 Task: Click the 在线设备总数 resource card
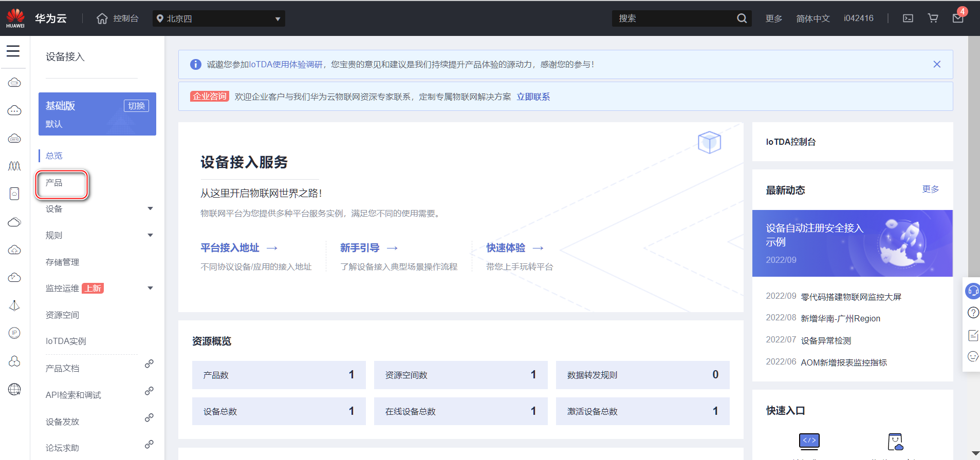click(x=461, y=411)
